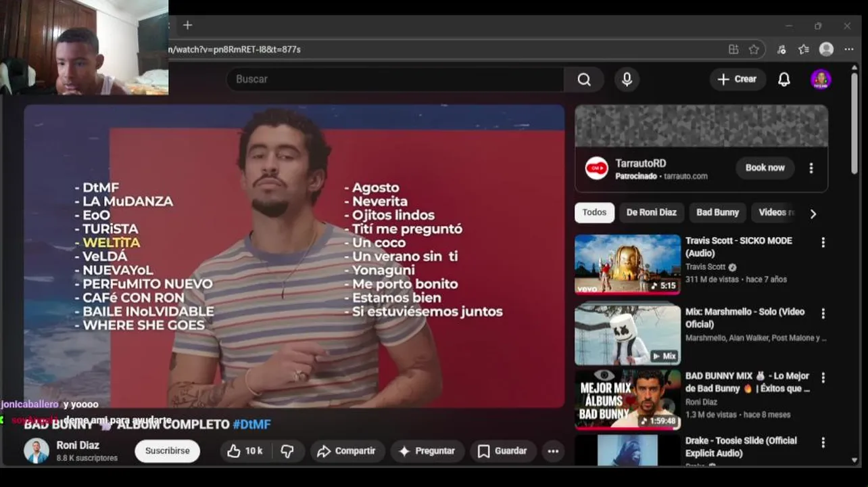Open Mix: Marshmello - Solo title
868x487 pixels.
[x=745, y=318]
